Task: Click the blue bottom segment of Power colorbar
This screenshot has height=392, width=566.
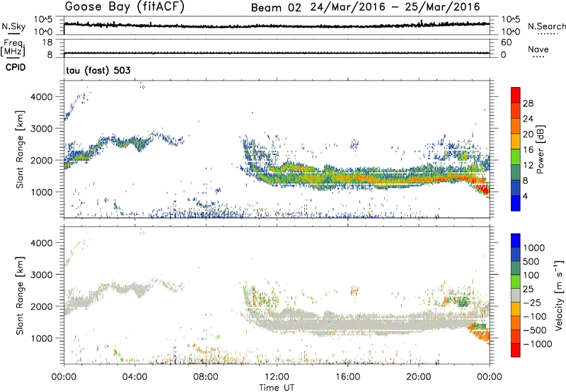Action: (516, 203)
